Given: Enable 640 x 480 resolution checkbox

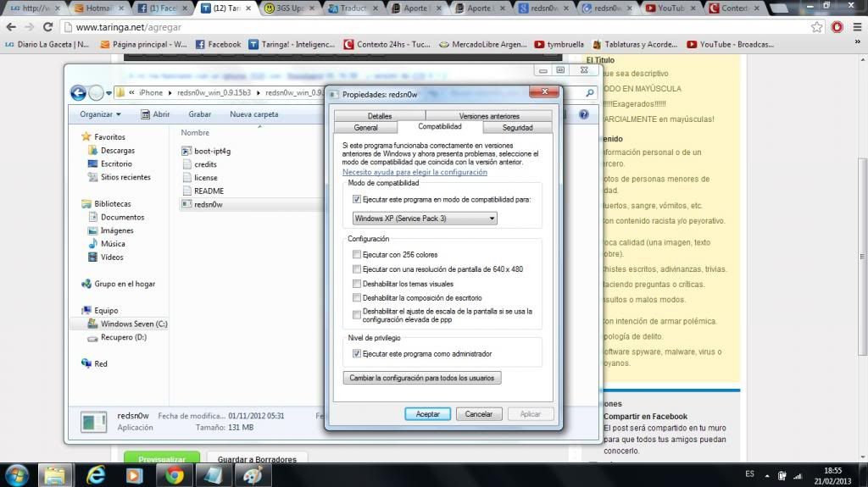Looking at the screenshot, I should 357,269.
